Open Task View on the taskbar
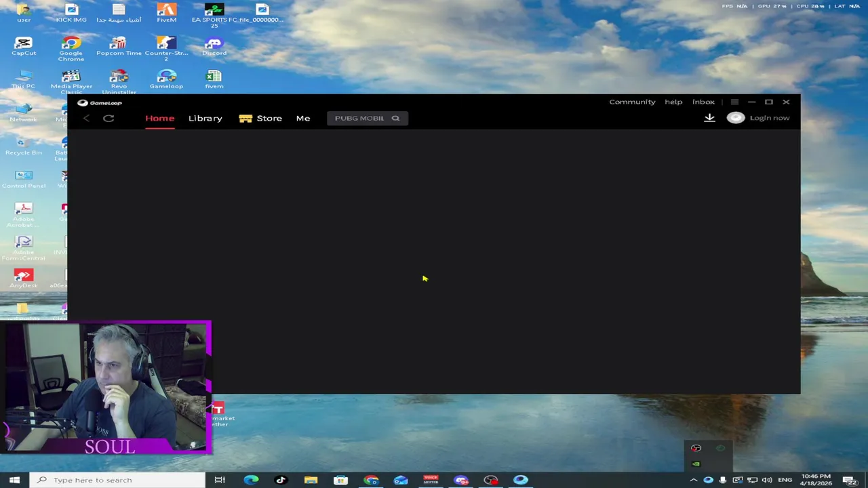868x488 pixels. pyautogui.click(x=220, y=480)
